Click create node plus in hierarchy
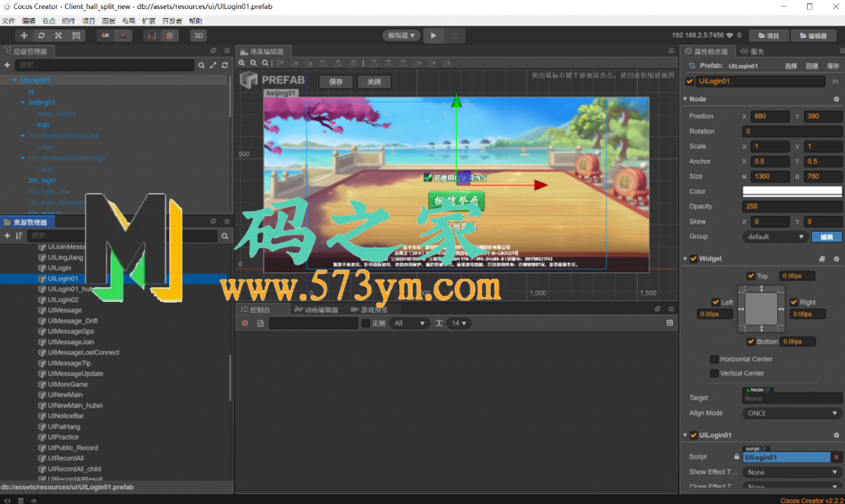Screen dimensions: 845x504 pos(7,65)
